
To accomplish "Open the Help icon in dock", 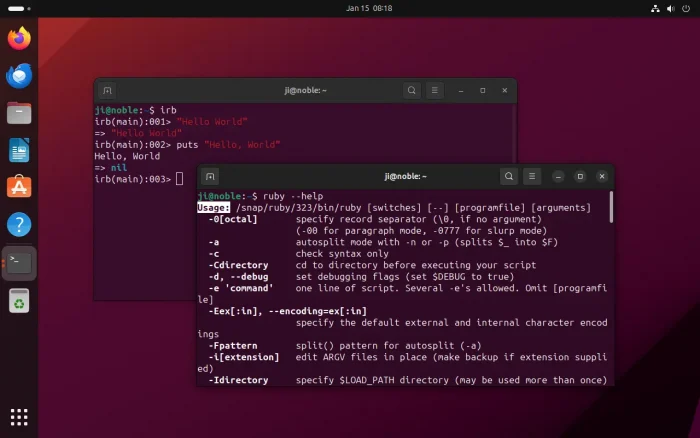I will (x=19, y=224).
